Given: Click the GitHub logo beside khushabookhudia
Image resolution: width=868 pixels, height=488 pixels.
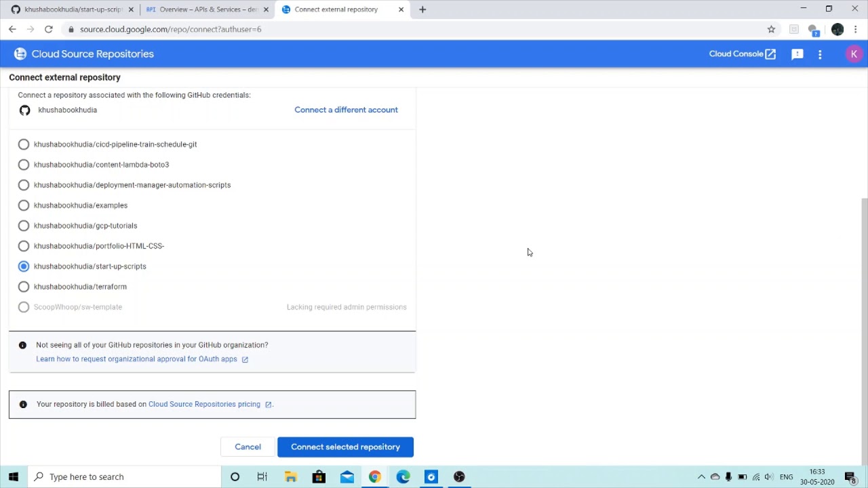Looking at the screenshot, I should tap(25, 110).
